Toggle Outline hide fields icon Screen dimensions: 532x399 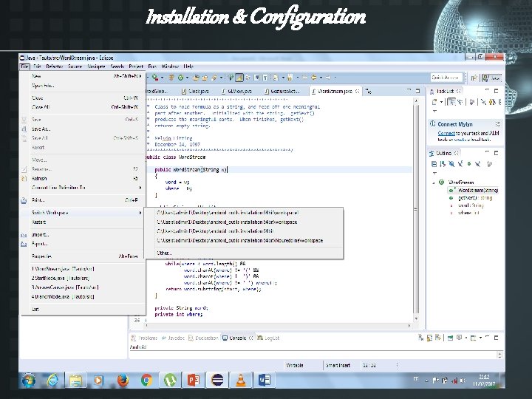[x=451, y=164]
